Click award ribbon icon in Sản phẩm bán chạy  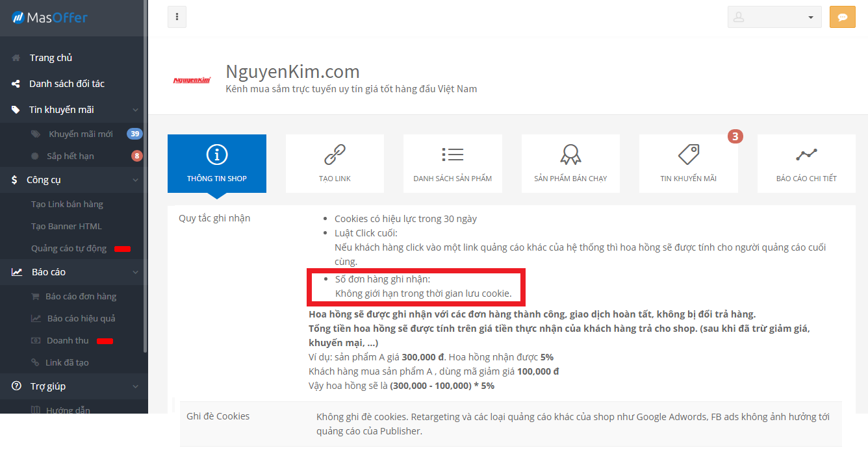coord(570,155)
